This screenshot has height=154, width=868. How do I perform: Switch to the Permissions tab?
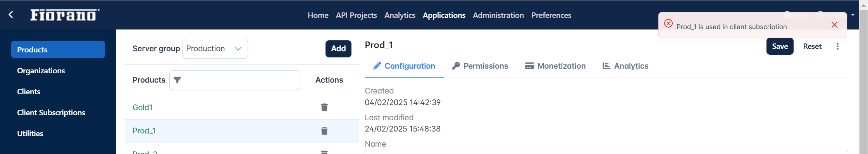(x=480, y=66)
